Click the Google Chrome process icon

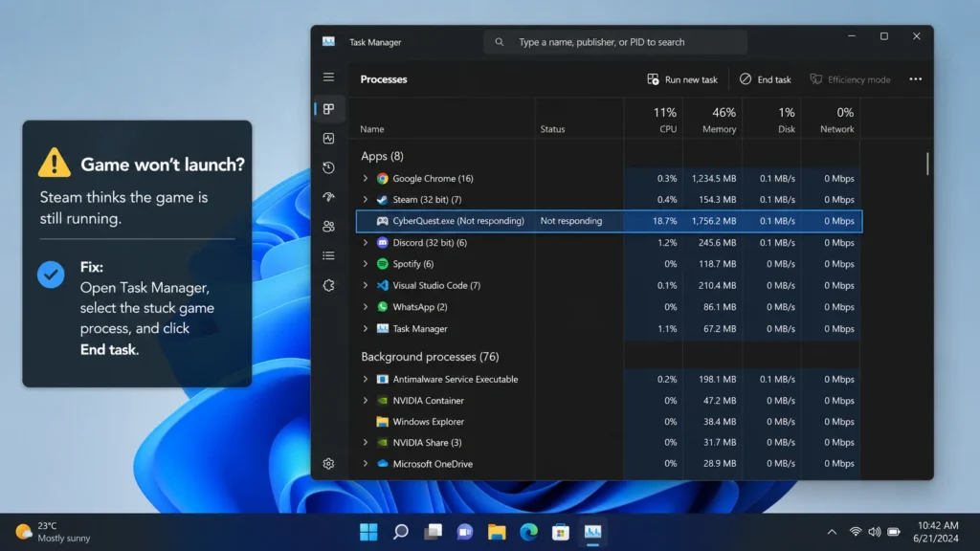tap(383, 178)
